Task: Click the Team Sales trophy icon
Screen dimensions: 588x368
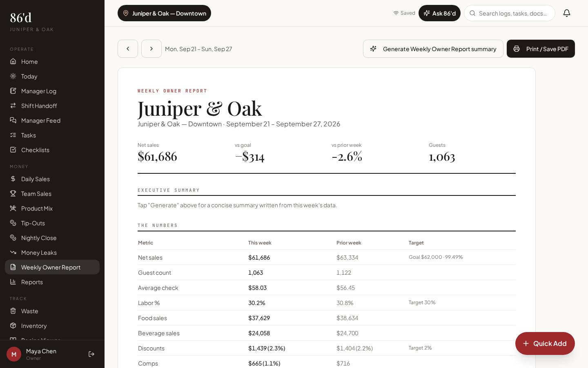Action: (x=13, y=193)
